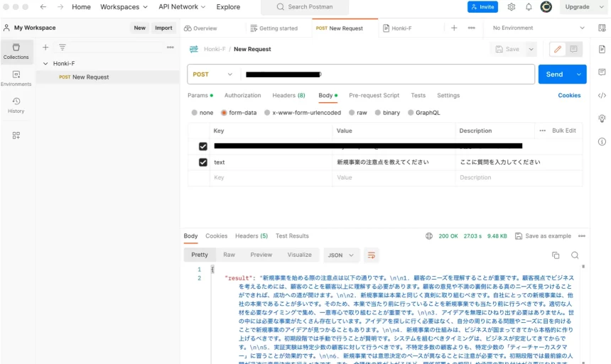Toggle word wrap in response
The height and width of the screenshot is (364, 611).
pos(372,255)
